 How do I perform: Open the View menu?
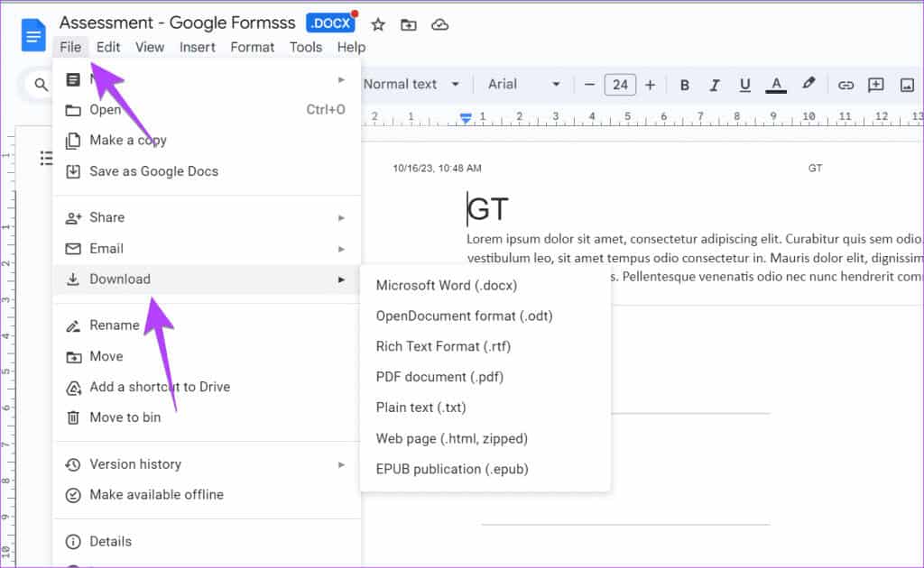(150, 47)
